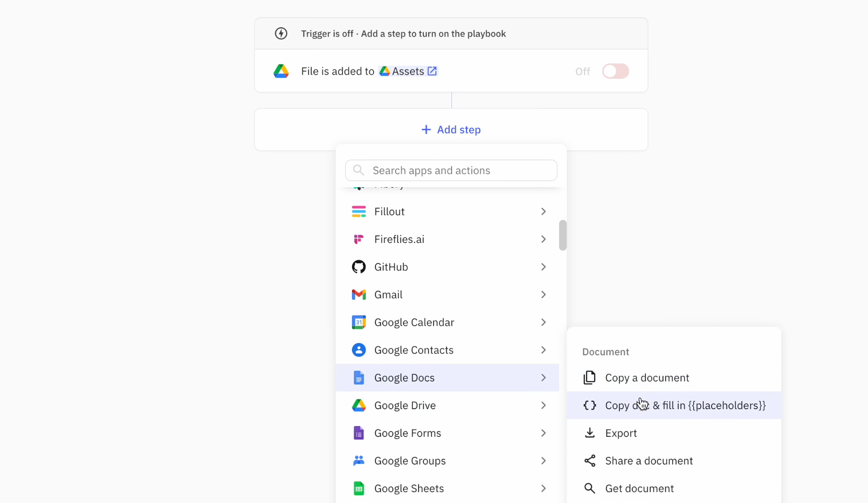Select the Google Sheets app label
868x503 pixels.
click(x=409, y=488)
